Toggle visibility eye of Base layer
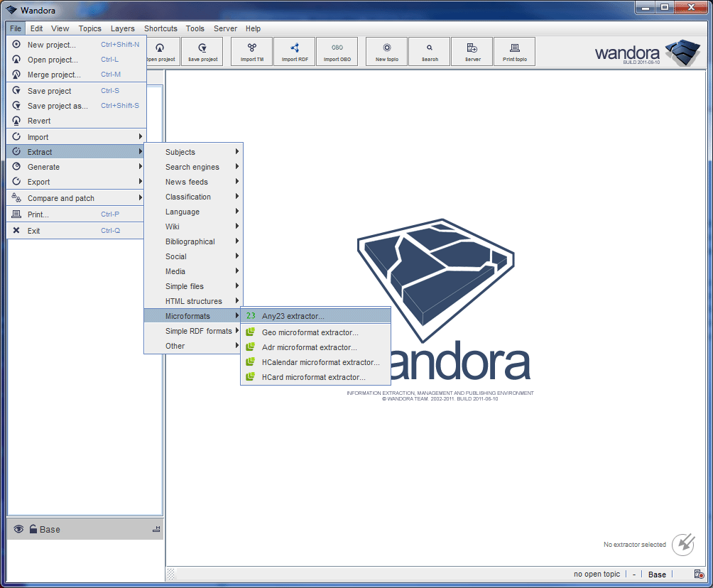Screen dimensions: 713x588 coord(18,529)
